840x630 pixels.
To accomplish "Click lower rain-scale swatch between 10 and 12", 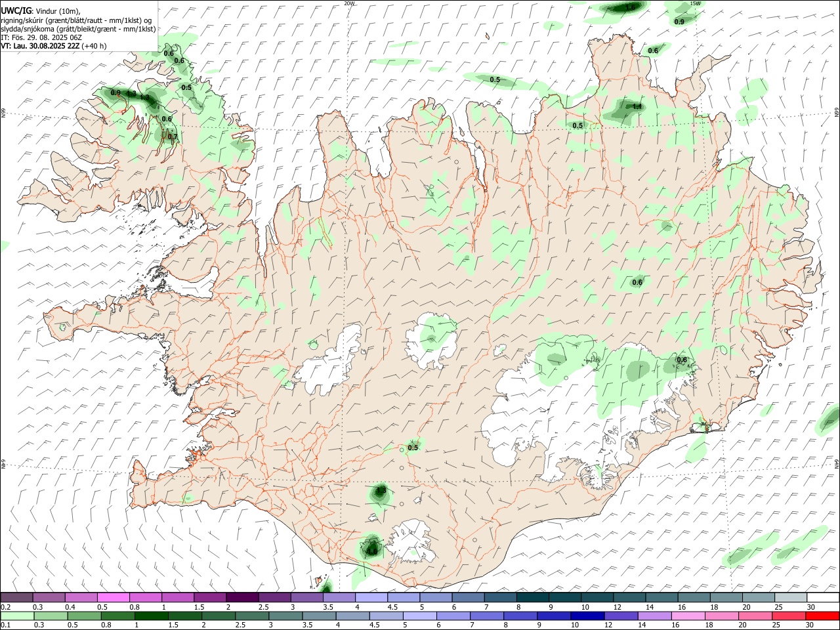I will click(x=588, y=616).
